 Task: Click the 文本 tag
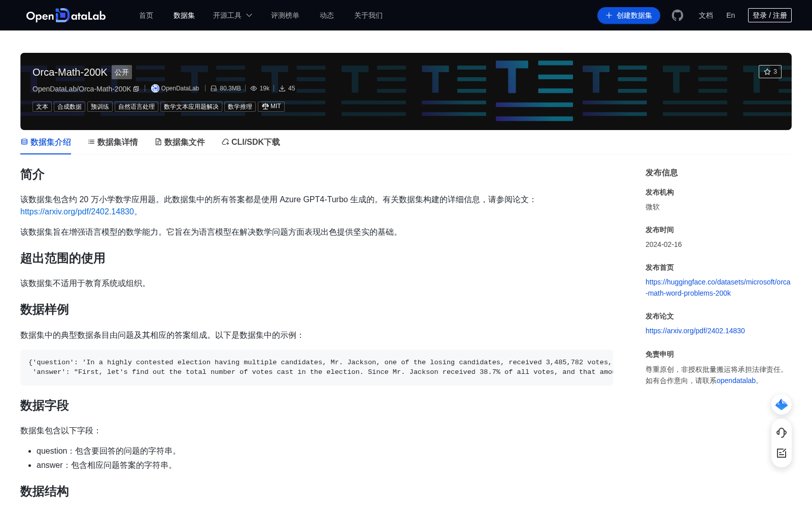point(42,107)
